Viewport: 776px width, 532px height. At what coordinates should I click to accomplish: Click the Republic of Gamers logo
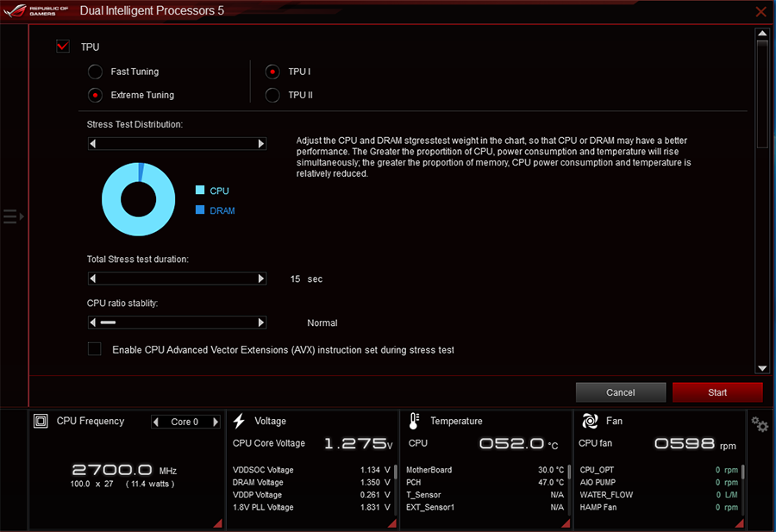pyautogui.click(x=35, y=10)
